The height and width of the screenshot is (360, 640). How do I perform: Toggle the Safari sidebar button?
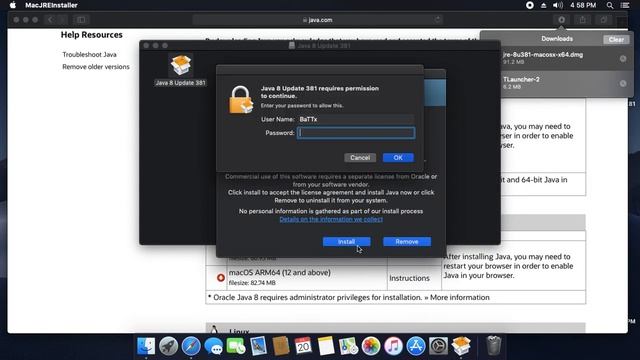pyautogui.click(x=81, y=20)
